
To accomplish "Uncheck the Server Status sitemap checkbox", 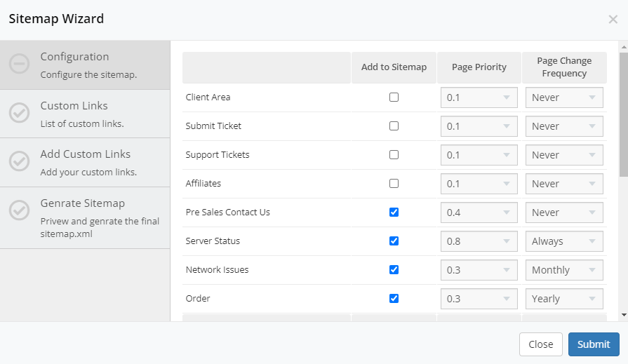I will tap(394, 241).
